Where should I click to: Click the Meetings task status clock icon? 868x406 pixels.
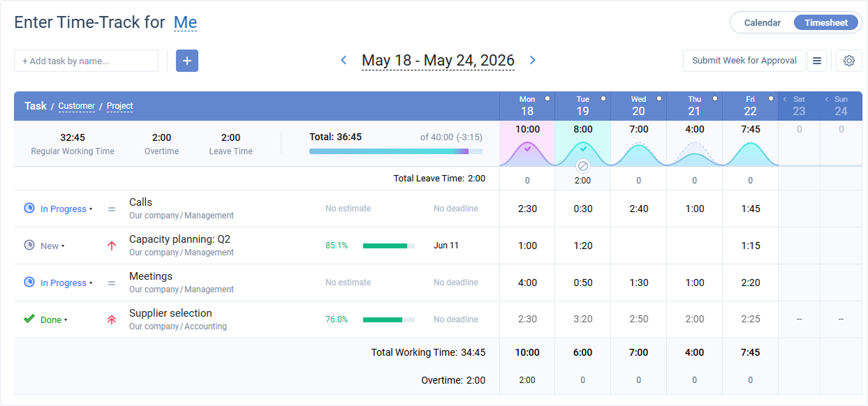(29, 283)
